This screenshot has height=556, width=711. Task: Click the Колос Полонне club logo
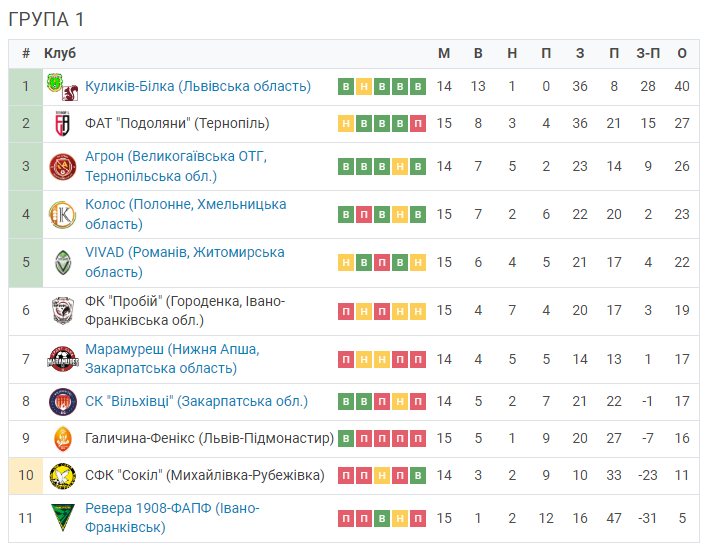pos(63,215)
